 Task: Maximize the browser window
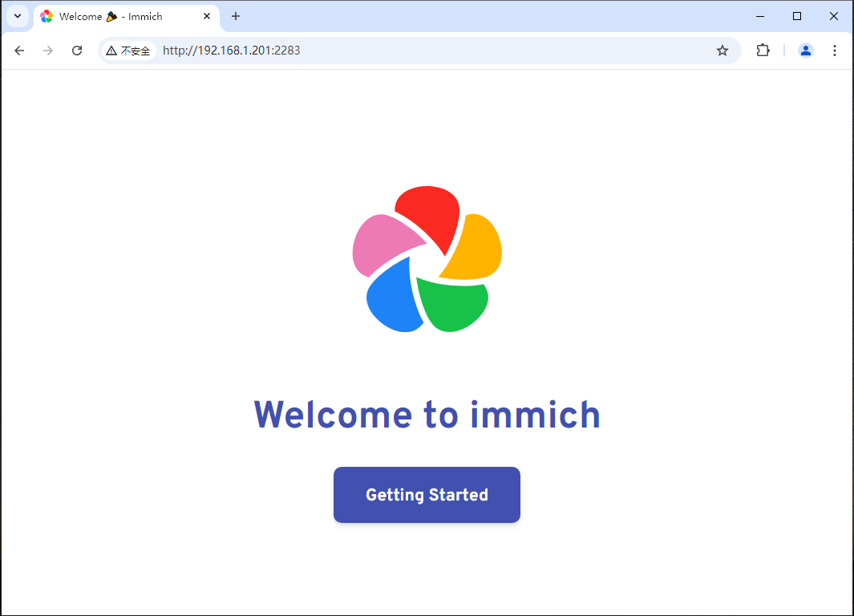tap(797, 16)
